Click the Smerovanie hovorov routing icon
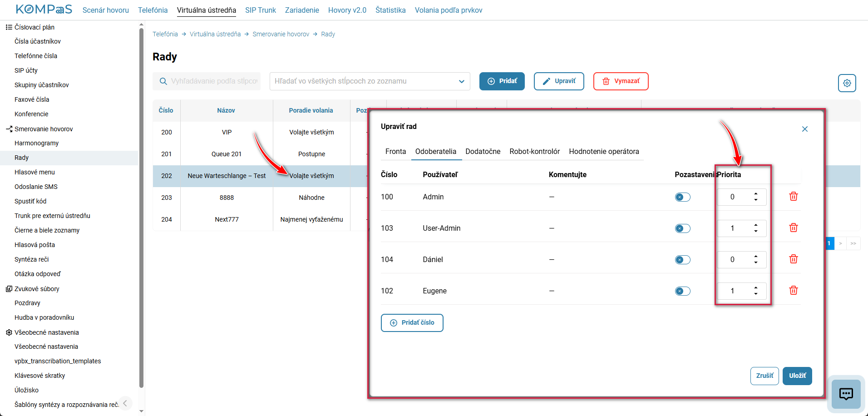Image resolution: width=868 pixels, height=416 pixels. coord(9,129)
